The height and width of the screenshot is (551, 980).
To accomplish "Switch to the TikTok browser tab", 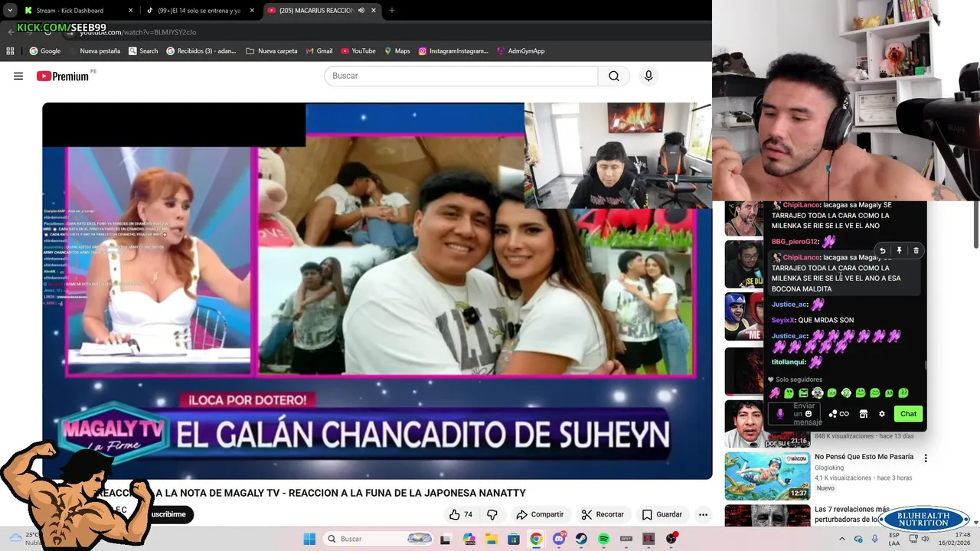I will coord(200,11).
